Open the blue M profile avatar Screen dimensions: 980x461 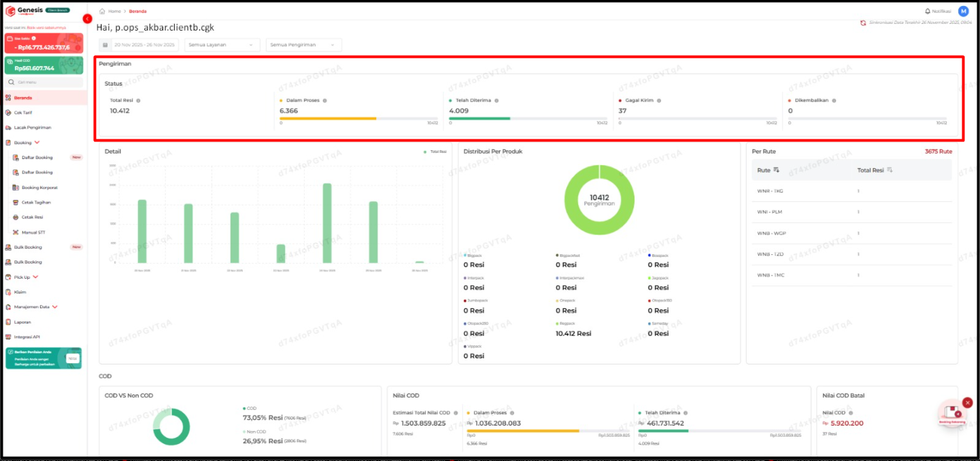pyautogui.click(x=963, y=11)
